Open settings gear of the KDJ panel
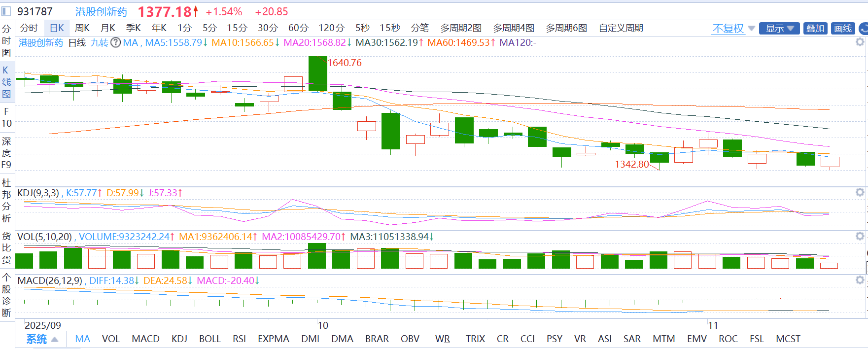 click(860, 192)
